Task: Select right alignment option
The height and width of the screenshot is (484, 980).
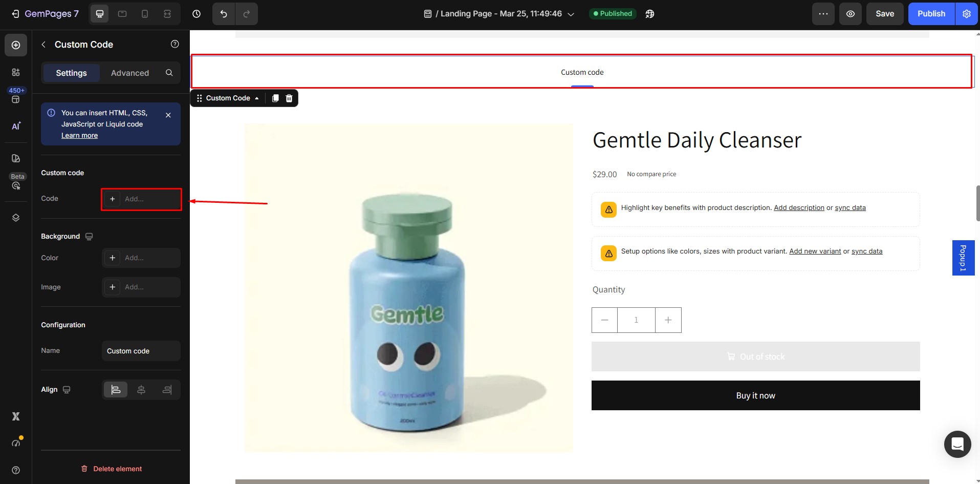Action: click(167, 390)
